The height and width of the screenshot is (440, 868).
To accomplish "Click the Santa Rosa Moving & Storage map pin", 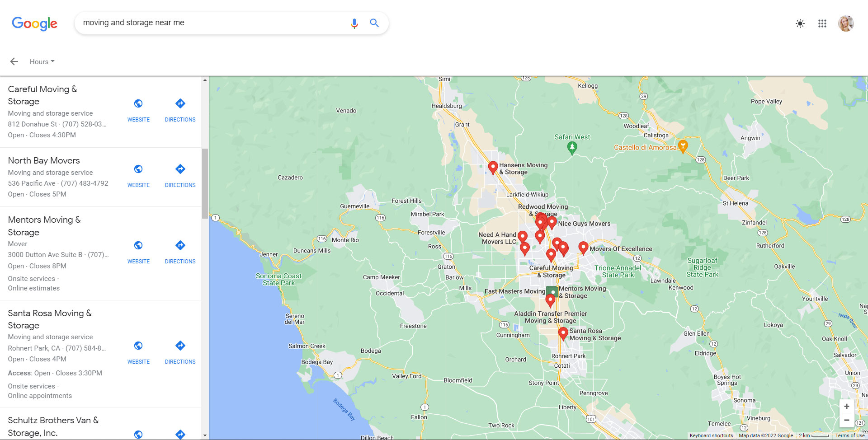I will click(x=563, y=334).
